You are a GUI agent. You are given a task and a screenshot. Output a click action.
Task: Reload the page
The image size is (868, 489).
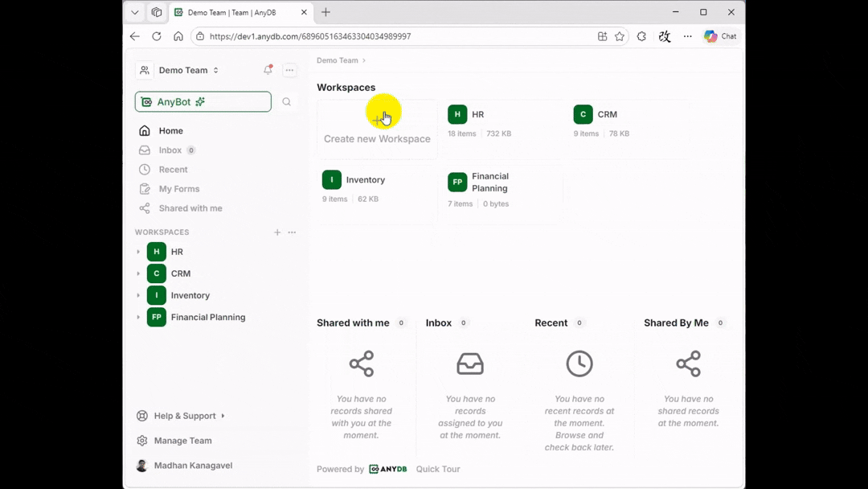pos(157,36)
